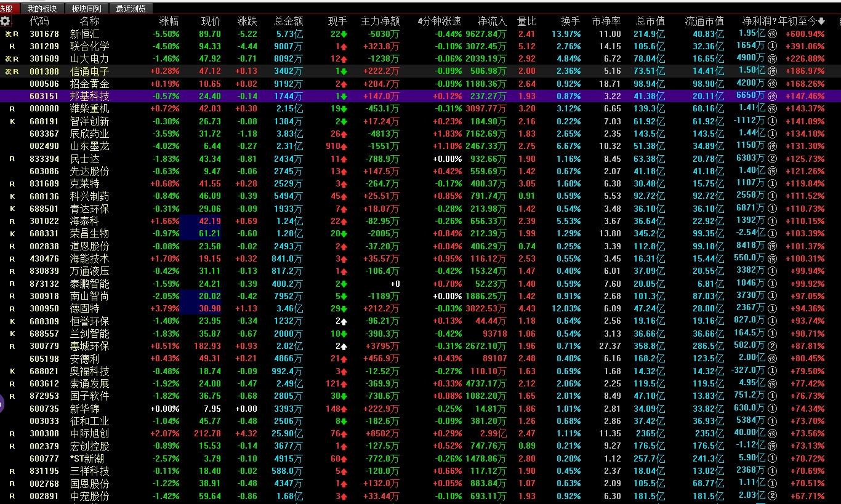The height and width of the screenshot is (504, 841).
Task: Switch to the 板块同列 tab
Action: coord(86,9)
